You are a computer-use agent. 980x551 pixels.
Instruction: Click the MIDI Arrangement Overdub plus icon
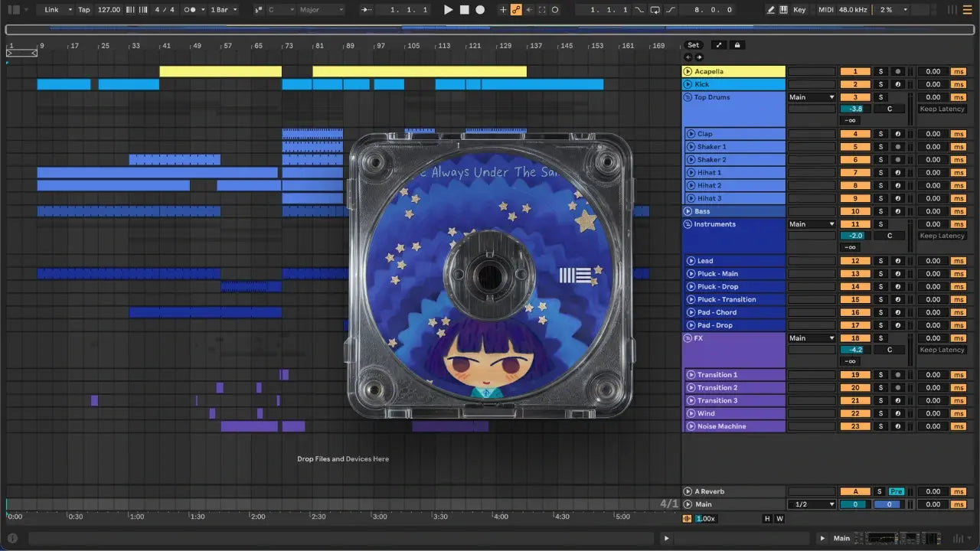(503, 10)
